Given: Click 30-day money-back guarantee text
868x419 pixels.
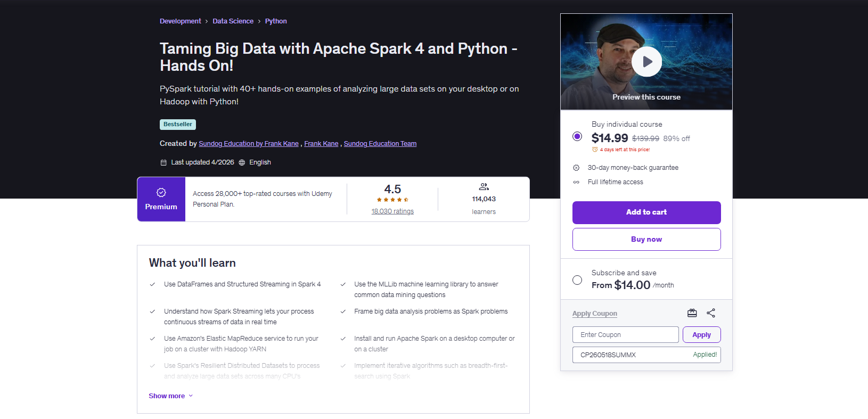Looking at the screenshot, I should click(x=633, y=168).
